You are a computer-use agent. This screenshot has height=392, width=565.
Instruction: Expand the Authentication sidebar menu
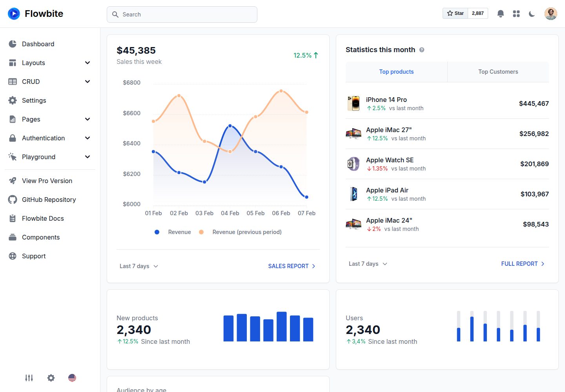pyautogui.click(x=50, y=138)
